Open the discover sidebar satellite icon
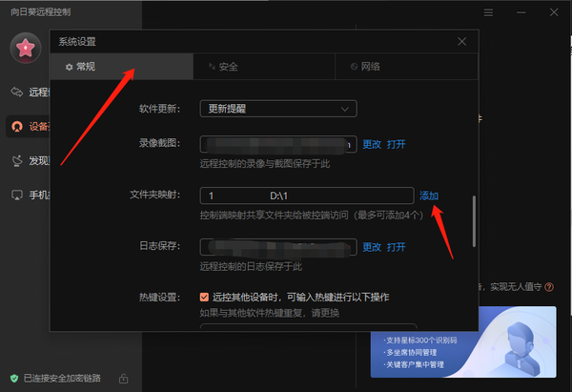 coord(17,160)
